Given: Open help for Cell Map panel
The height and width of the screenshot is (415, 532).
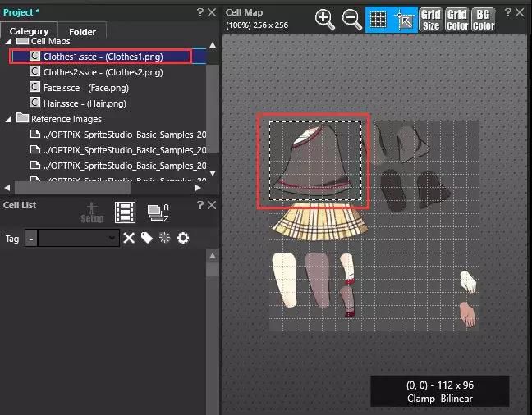Looking at the screenshot, I should pos(508,12).
